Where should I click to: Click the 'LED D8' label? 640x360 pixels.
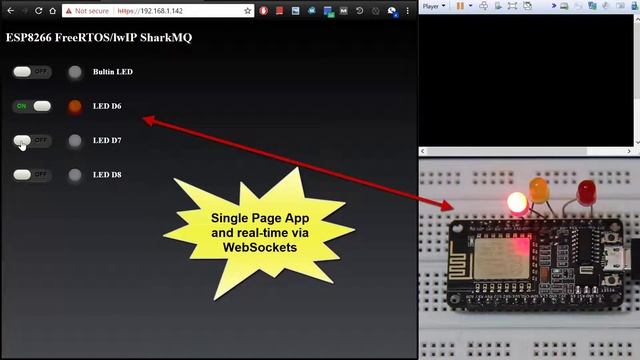click(107, 175)
